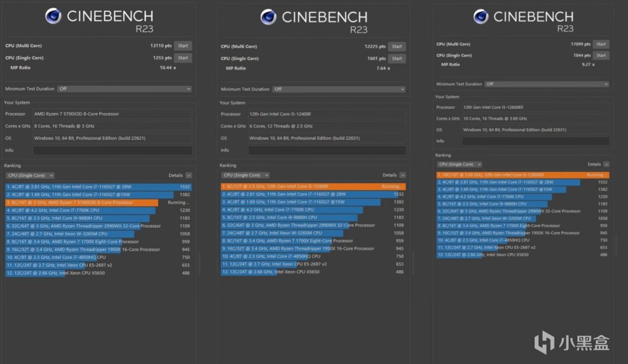Open Minimum Test Duration dropdown in the i5-12400F window
628x364 pixels.
[x=339, y=89]
